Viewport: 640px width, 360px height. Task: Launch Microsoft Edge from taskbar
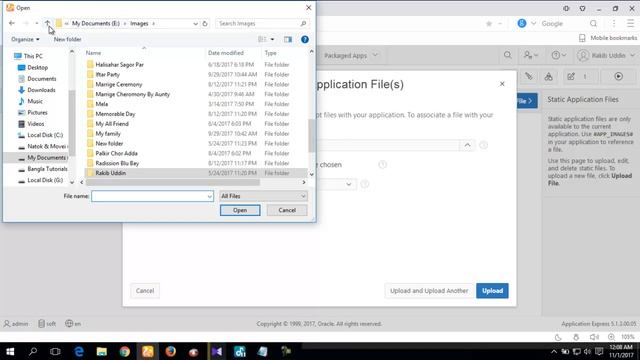pos(79,351)
